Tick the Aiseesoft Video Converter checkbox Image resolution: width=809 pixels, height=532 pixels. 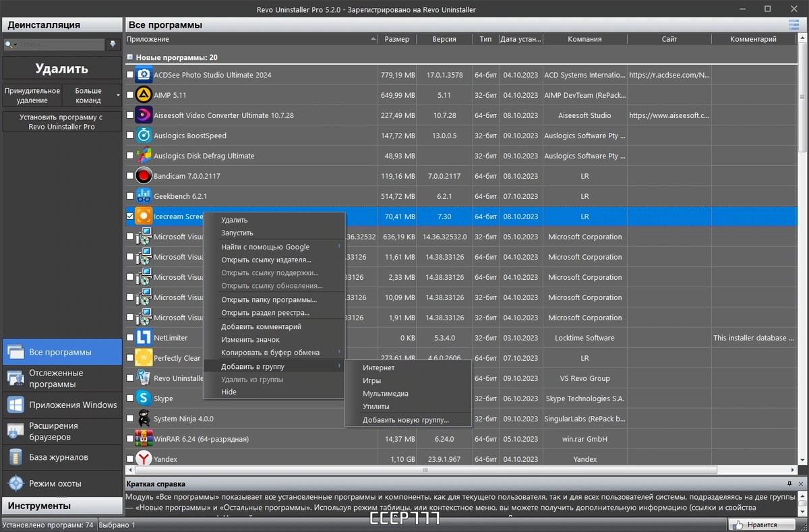click(129, 115)
